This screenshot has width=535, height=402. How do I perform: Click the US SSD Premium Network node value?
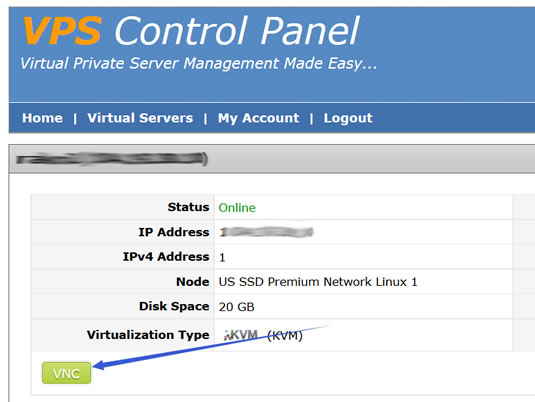[x=318, y=282]
